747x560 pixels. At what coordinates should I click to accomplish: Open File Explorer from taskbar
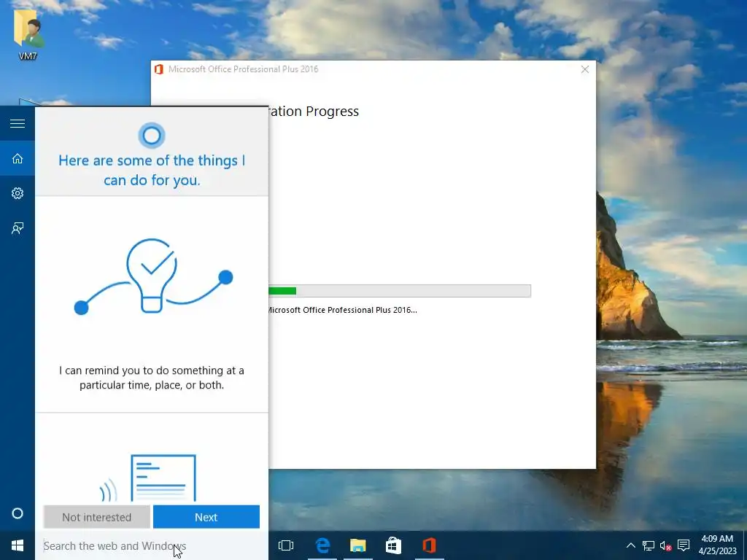point(357,545)
